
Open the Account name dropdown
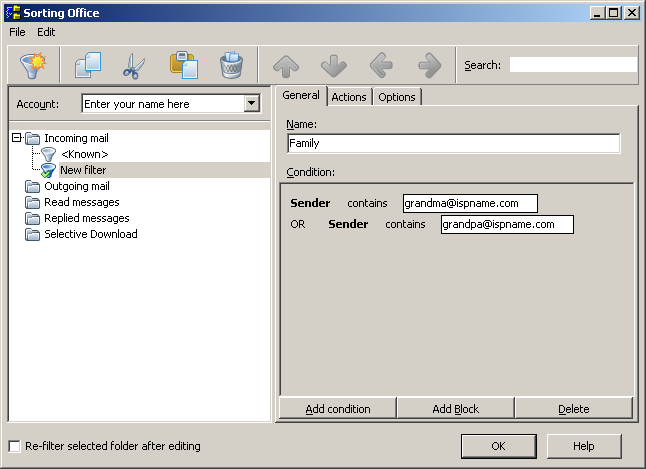tap(251, 104)
